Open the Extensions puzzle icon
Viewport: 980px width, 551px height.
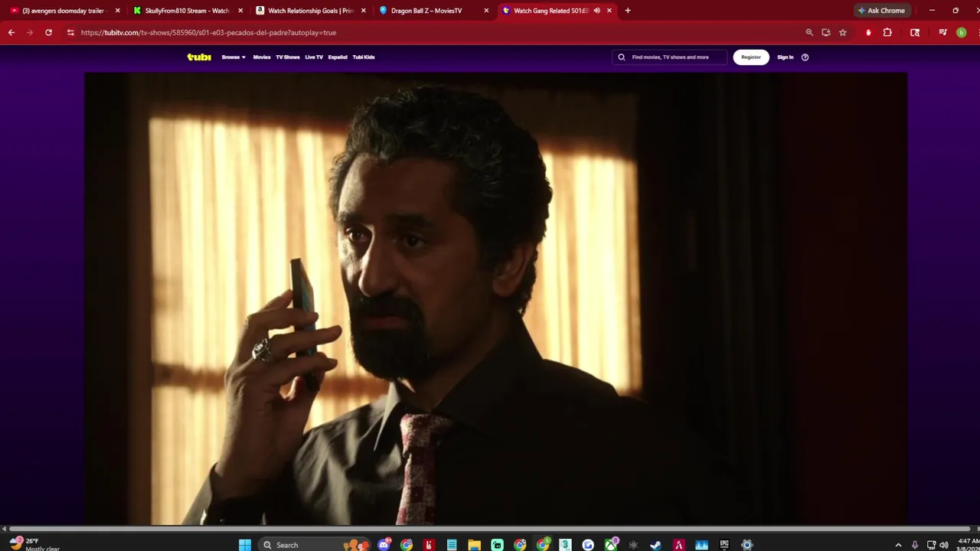click(887, 32)
